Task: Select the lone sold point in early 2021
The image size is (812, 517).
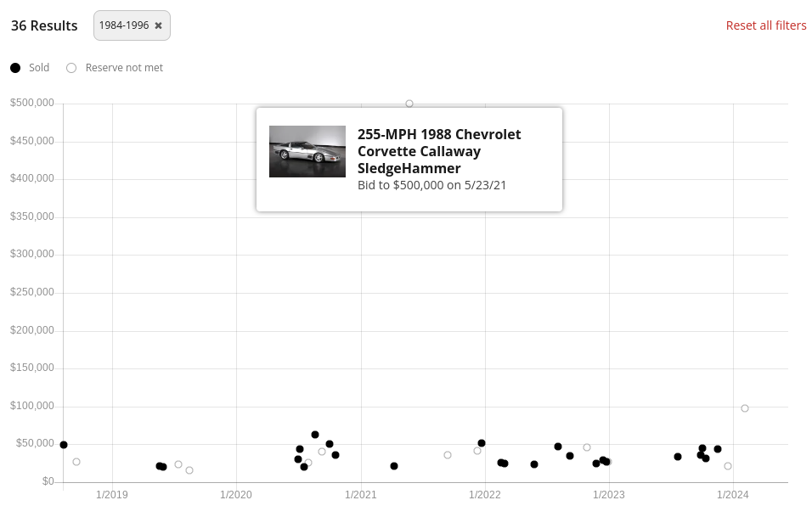Action: point(394,466)
